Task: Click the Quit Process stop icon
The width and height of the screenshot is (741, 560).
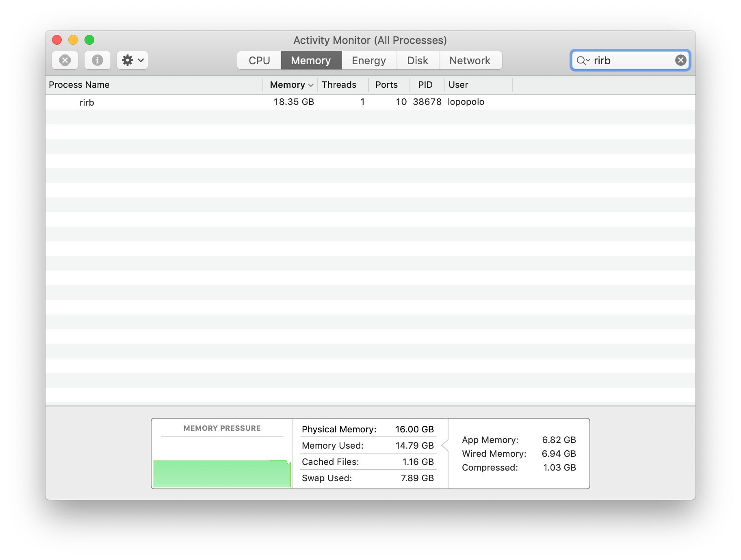Action: (65, 61)
